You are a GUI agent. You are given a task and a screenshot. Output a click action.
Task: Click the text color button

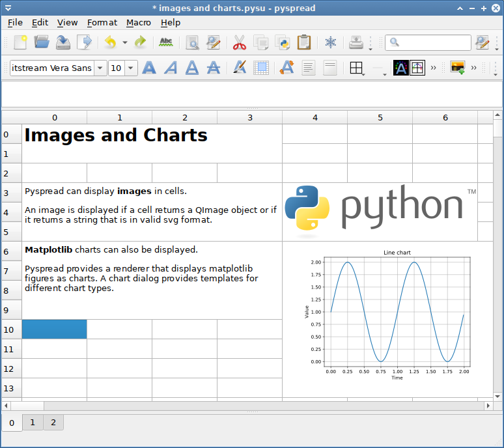point(400,68)
